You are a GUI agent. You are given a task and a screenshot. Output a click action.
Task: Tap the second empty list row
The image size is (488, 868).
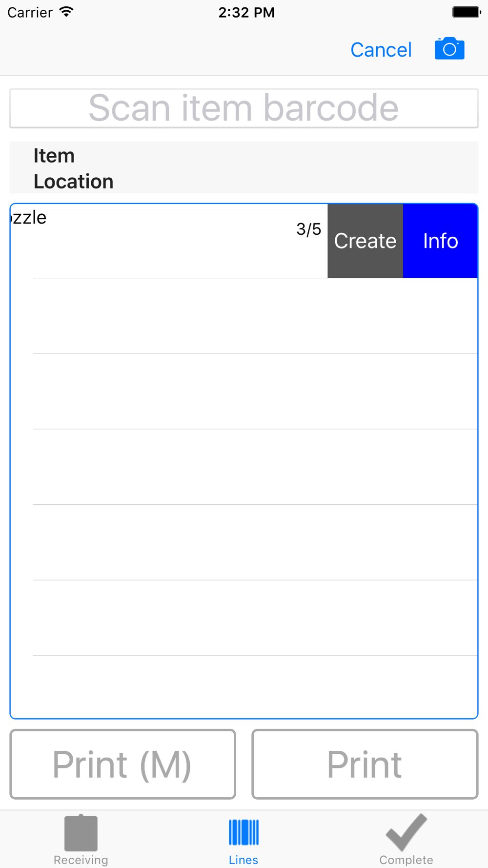point(244,392)
